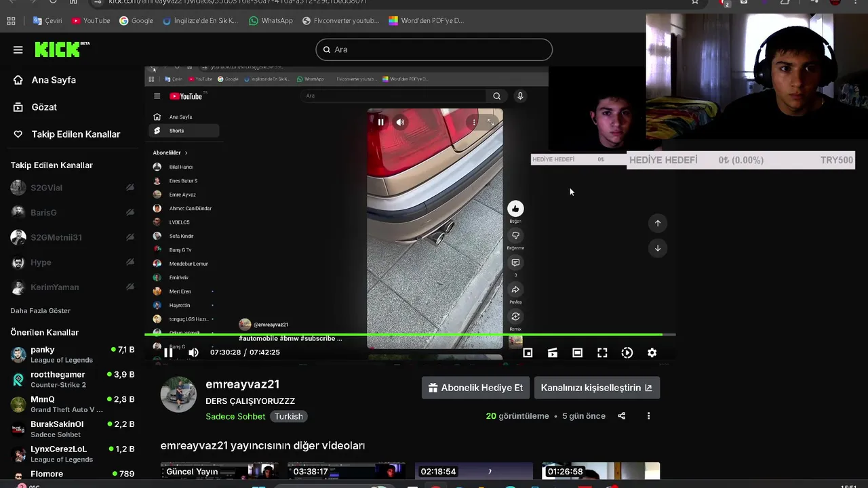Click the 07:30:28 / 07:42:25 time display
Viewport: 868px width, 488px height.
(245, 352)
